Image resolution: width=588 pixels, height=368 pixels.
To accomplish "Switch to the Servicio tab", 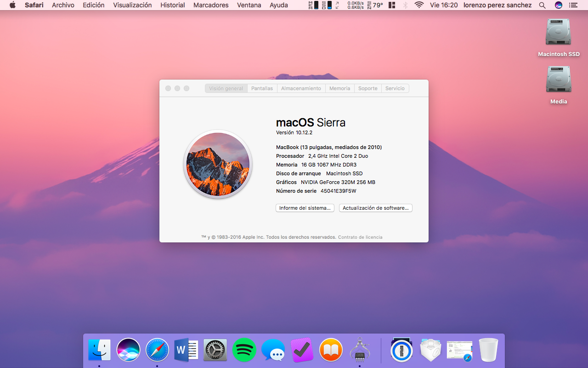I will pyautogui.click(x=395, y=88).
